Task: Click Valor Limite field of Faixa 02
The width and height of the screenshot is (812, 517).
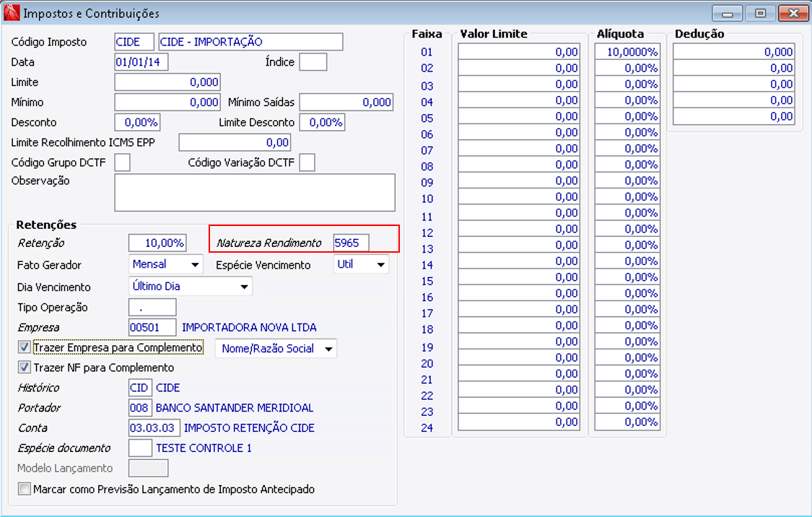Action: [519, 68]
